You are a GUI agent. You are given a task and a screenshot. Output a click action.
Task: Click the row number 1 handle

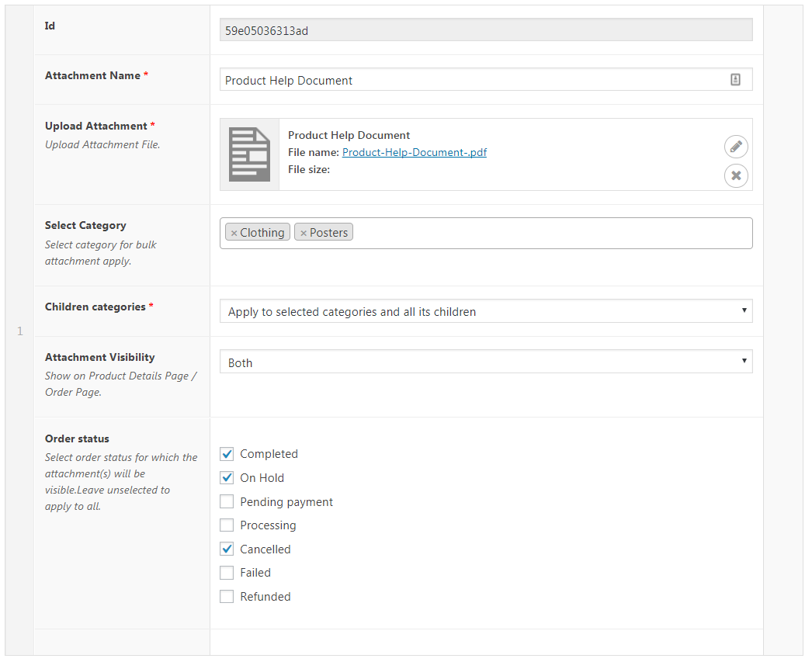[19, 331]
